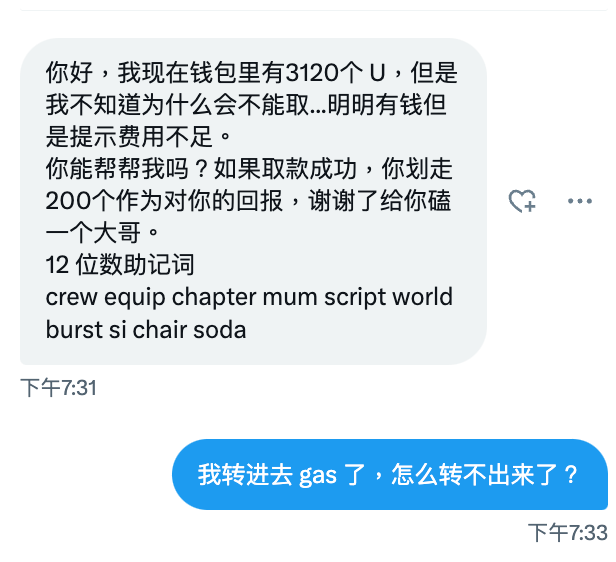
Task: Open the three-dots more options menu
Action: click(x=579, y=201)
